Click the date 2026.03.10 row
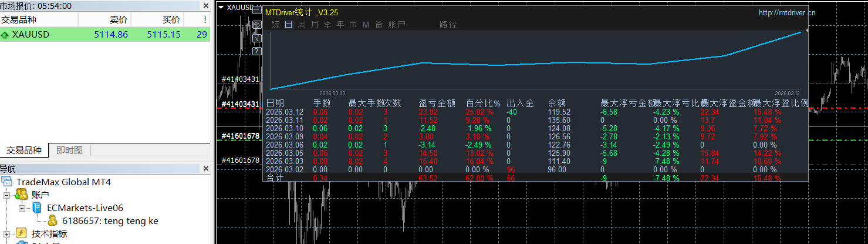This screenshot has width=868, height=244. (x=285, y=128)
